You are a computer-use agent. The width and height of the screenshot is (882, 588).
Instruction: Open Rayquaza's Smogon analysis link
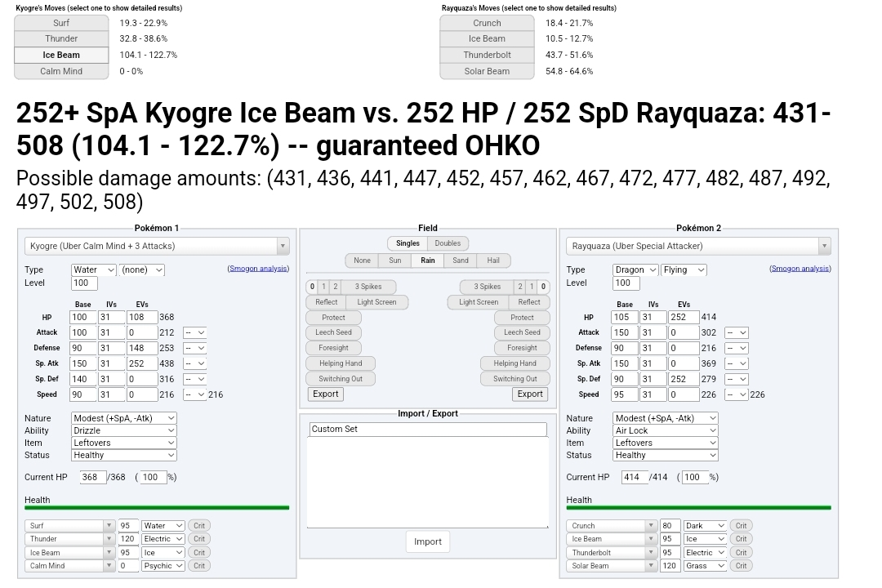[x=800, y=269]
